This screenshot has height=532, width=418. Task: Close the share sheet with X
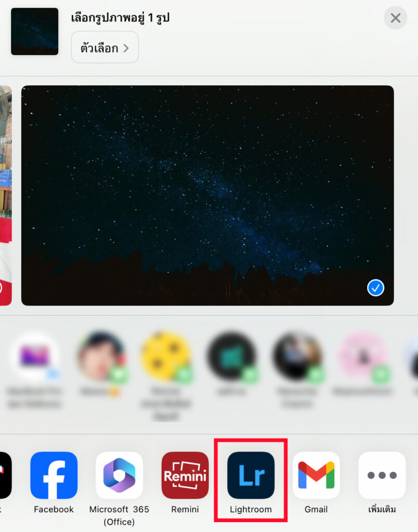[x=395, y=18]
